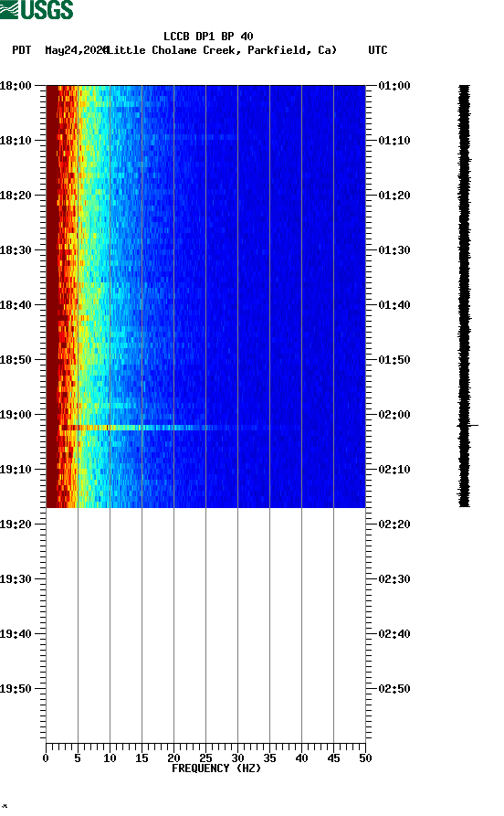Click the 25 Hz frequency tick label
The height and width of the screenshot is (816, 504).
[x=205, y=758]
